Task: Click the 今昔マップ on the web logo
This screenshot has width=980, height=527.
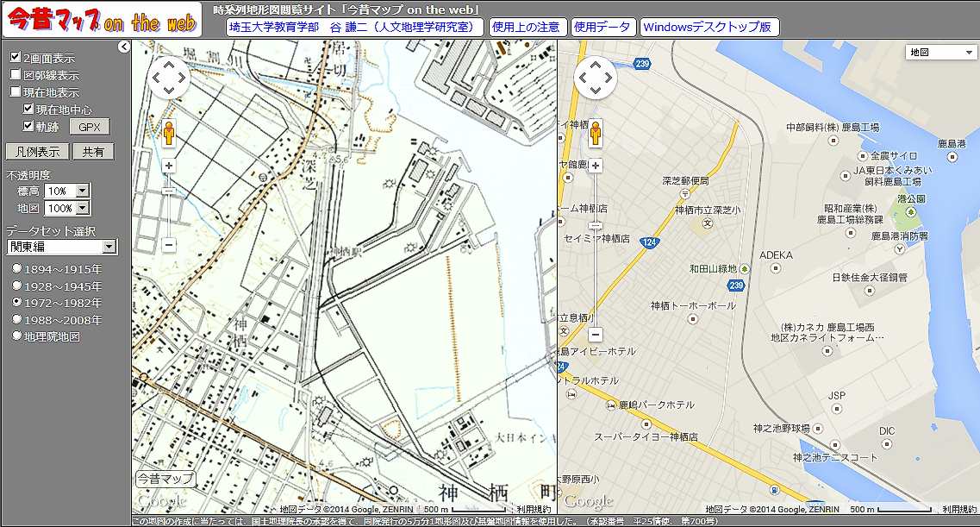Action: click(102, 20)
